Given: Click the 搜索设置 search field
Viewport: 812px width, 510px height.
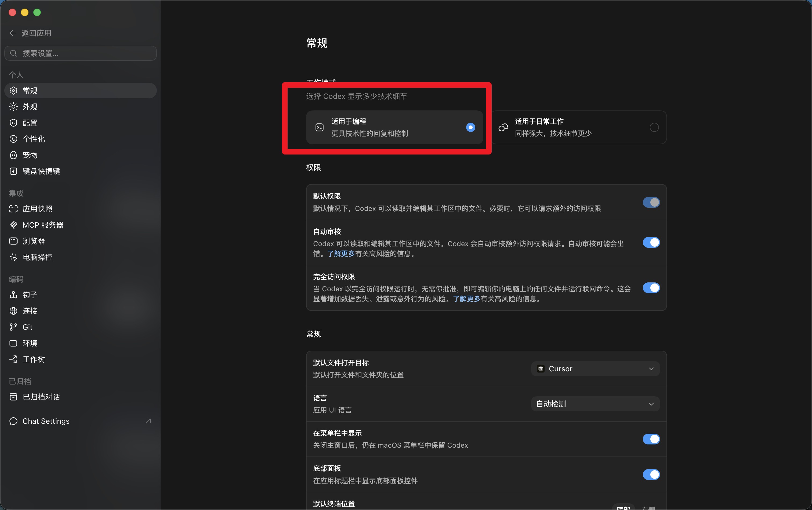Looking at the screenshot, I should point(81,53).
